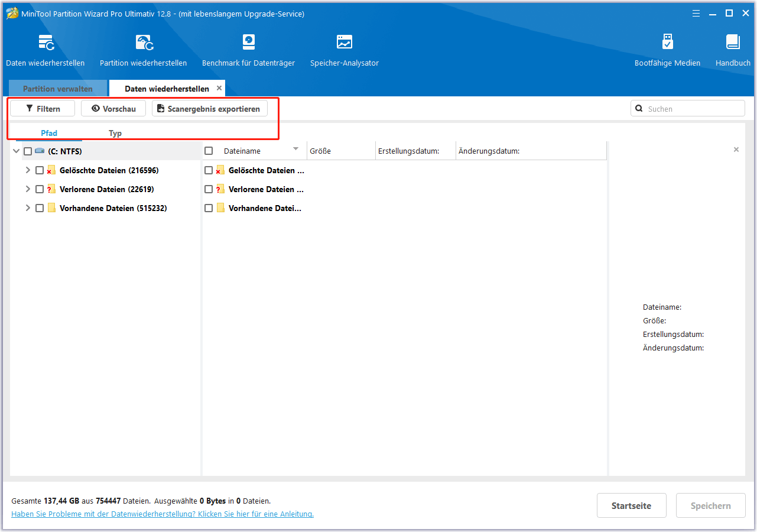Open Daten wiederherstellen in the top ribbon
757x532 pixels.
pyautogui.click(x=46, y=50)
